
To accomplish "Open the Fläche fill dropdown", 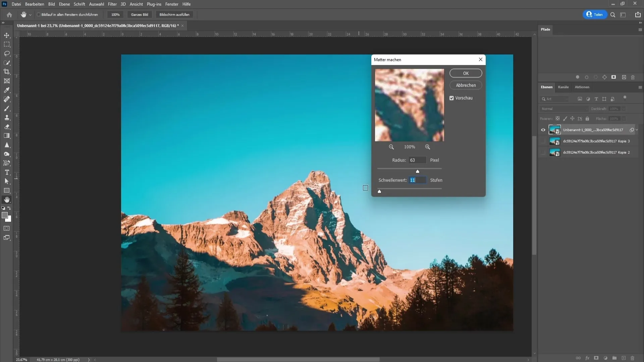I will (624, 119).
